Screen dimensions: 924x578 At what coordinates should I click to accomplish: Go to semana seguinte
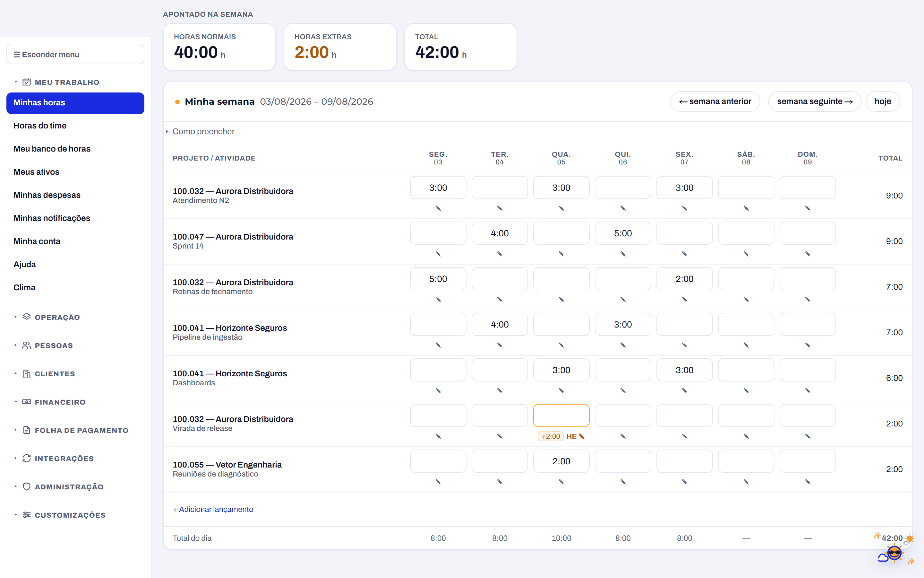click(x=814, y=101)
